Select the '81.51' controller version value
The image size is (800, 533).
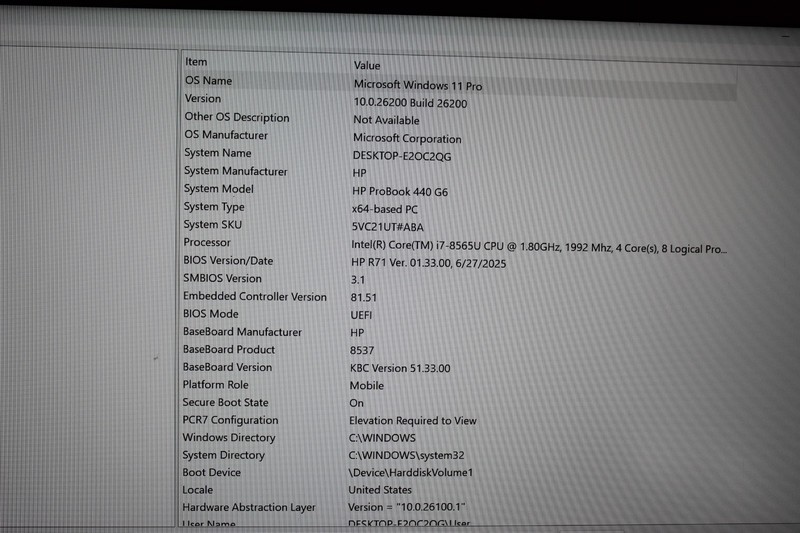(x=363, y=297)
